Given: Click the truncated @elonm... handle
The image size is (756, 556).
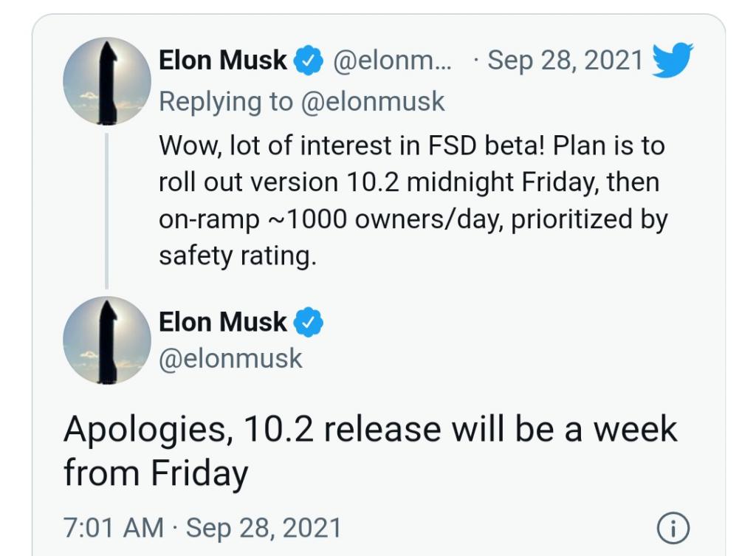Looking at the screenshot, I should click(392, 61).
